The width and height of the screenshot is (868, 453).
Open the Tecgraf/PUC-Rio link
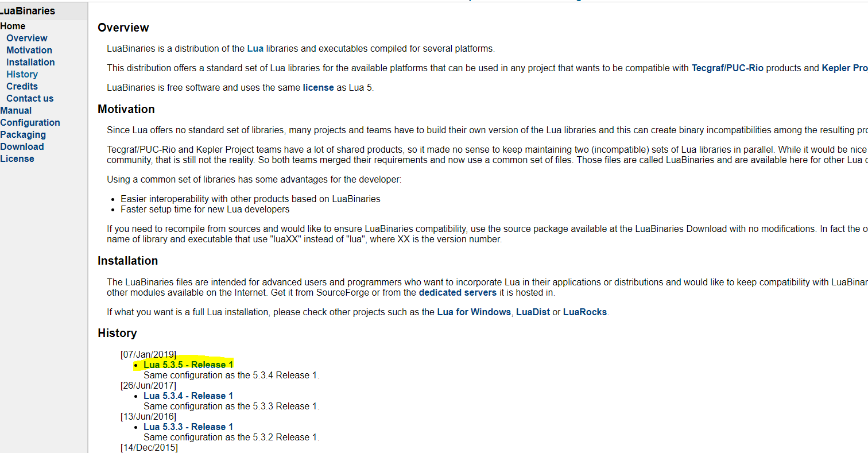(727, 68)
